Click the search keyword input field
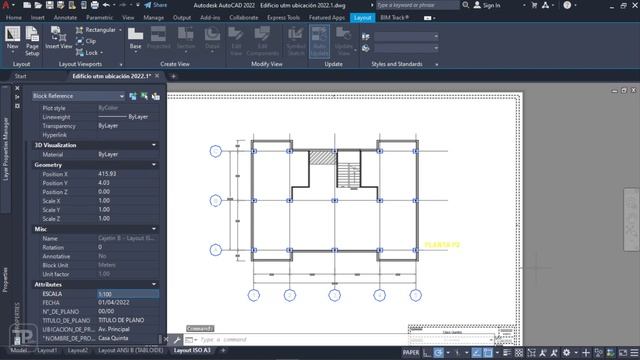The height and width of the screenshot is (360, 640). point(417,5)
